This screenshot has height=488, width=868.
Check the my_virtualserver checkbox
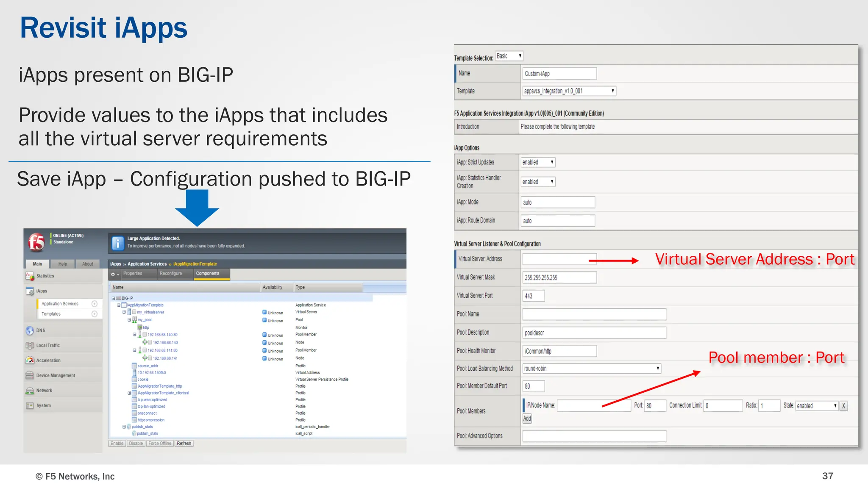click(x=134, y=312)
